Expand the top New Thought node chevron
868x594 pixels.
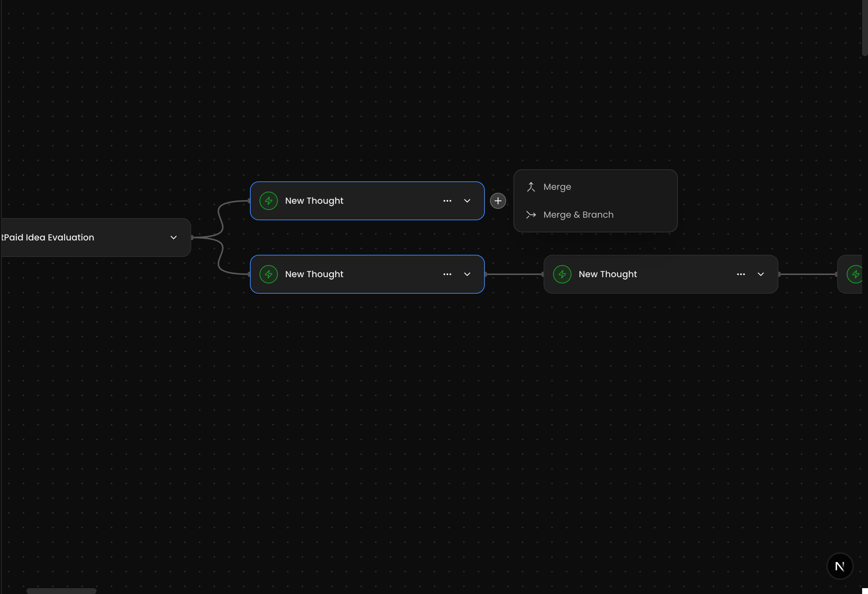pos(467,201)
